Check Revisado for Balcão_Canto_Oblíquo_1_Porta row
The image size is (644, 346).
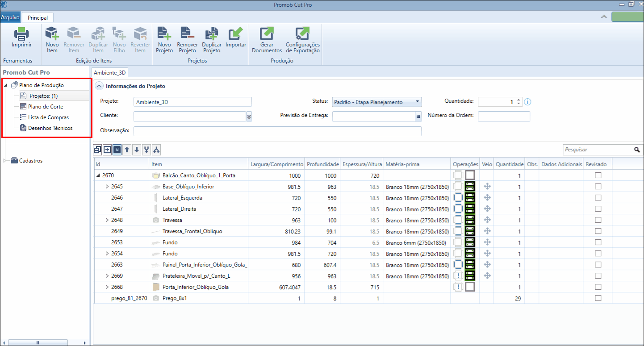598,175
